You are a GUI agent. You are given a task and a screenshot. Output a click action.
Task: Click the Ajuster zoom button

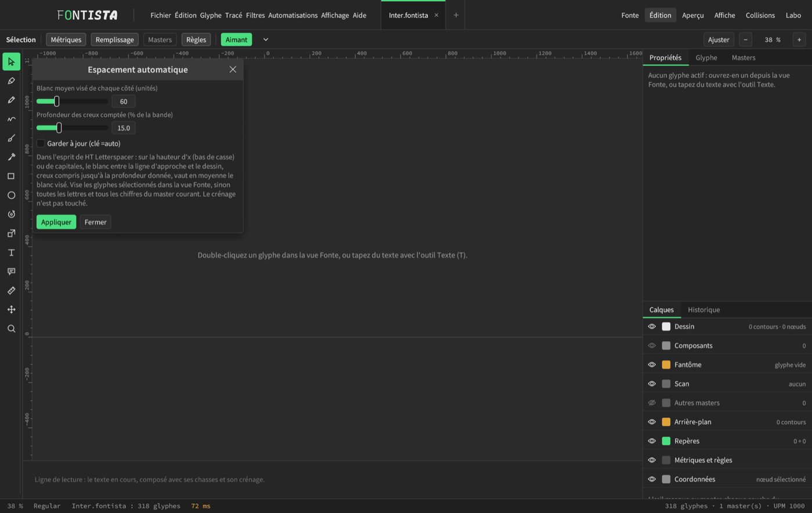click(x=719, y=39)
